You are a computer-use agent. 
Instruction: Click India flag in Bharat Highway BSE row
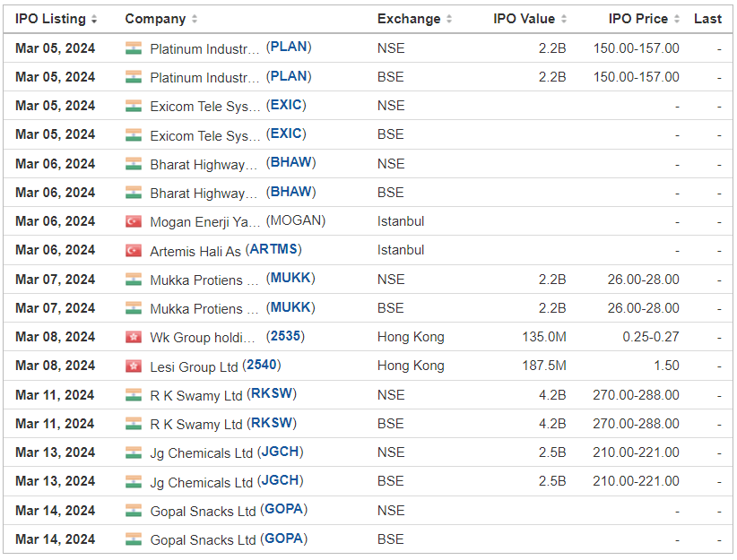tap(134, 193)
